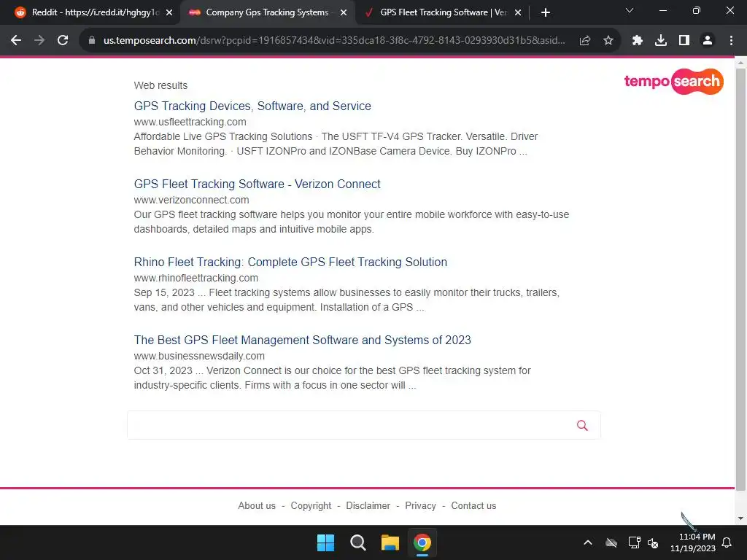747x560 pixels.
Task: Open the tab search chevron
Action: pyautogui.click(x=630, y=10)
